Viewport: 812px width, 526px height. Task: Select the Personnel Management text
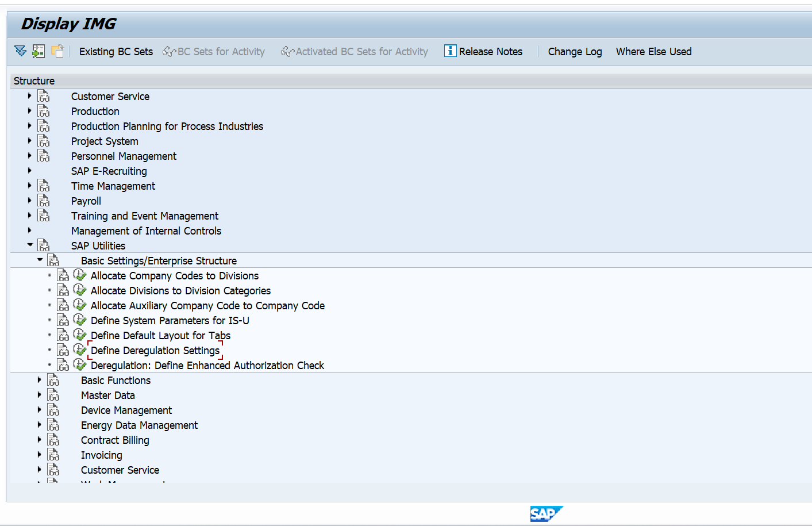tap(124, 156)
